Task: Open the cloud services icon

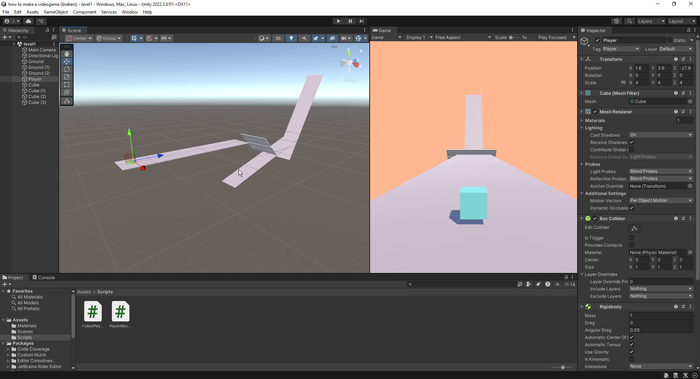Action: point(29,21)
